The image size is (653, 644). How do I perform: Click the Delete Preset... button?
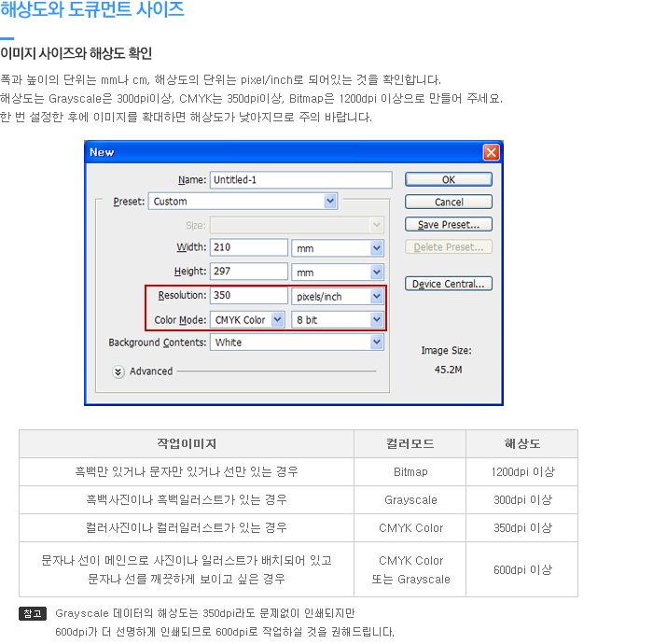[449, 247]
